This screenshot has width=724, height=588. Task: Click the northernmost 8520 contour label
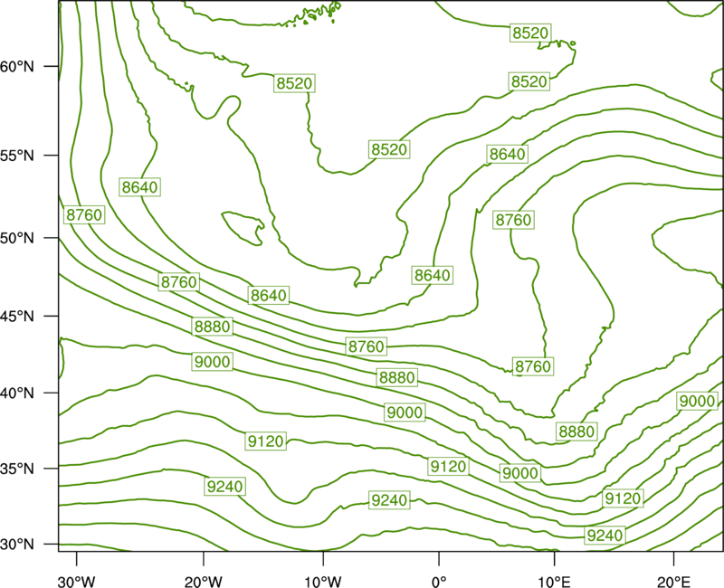pyautogui.click(x=530, y=33)
